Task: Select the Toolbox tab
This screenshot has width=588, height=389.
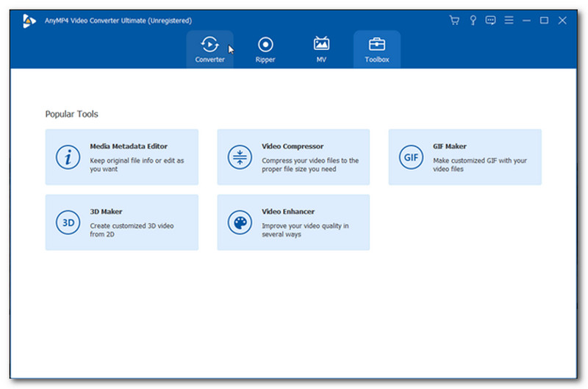Action: (376, 49)
